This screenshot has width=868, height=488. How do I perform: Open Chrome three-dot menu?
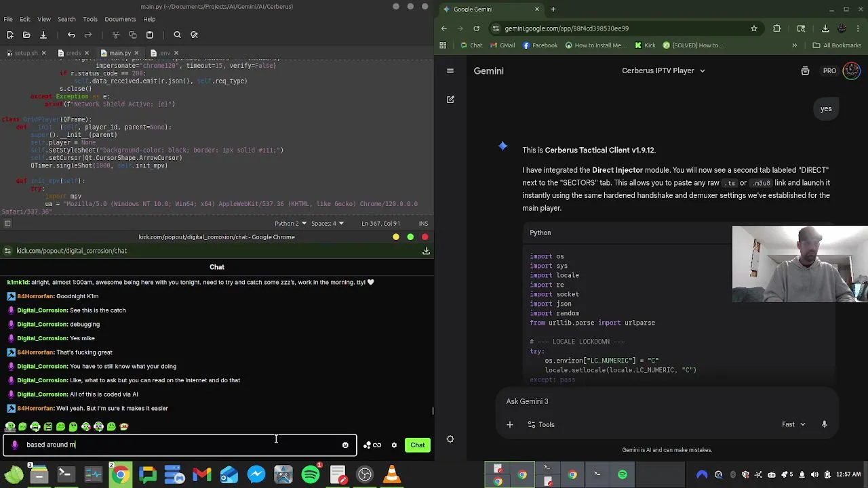859,28
